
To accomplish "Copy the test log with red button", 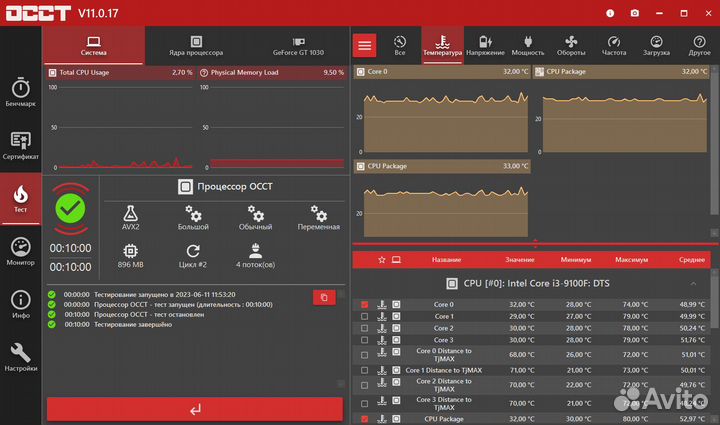I will [x=324, y=297].
